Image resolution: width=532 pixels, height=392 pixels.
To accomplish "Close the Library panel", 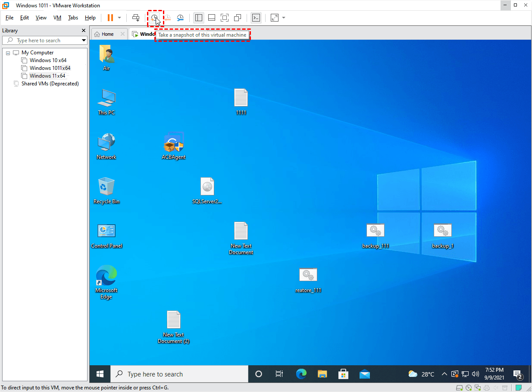I will [x=84, y=31].
